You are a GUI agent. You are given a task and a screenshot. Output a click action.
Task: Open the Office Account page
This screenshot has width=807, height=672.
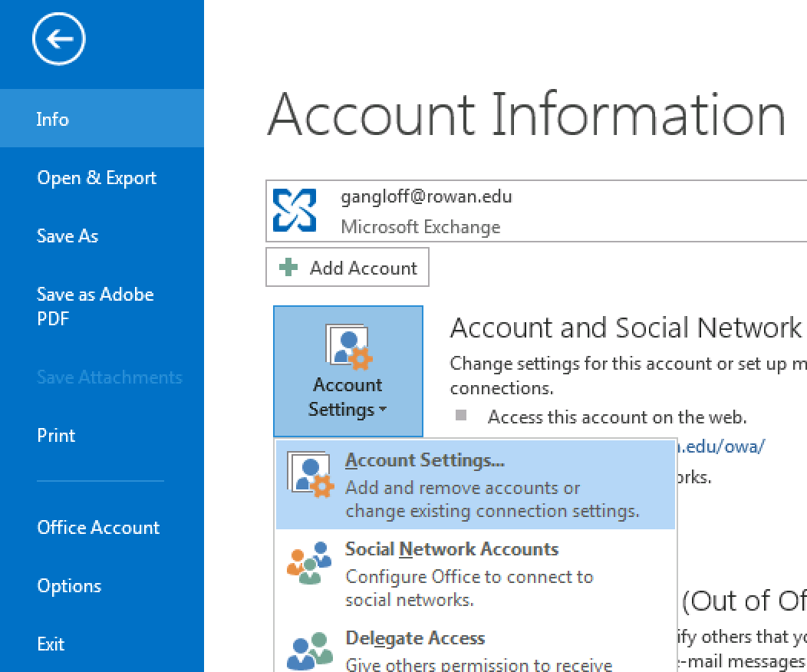tap(98, 527)
